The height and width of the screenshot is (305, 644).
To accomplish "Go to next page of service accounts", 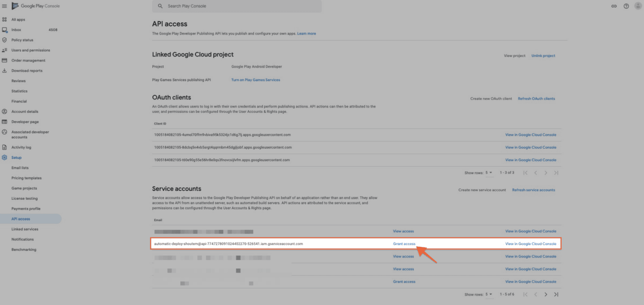I will (x=546, y=295).
